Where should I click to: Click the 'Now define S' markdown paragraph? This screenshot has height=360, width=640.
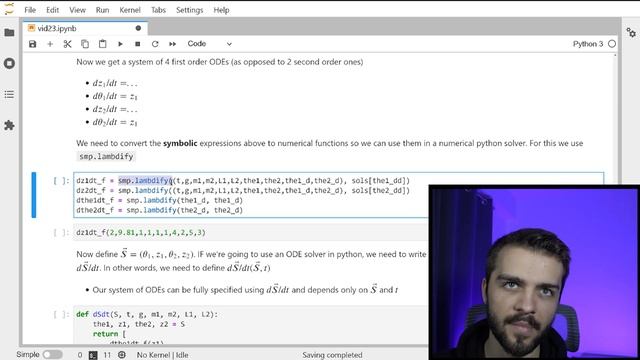click(251, 261)
